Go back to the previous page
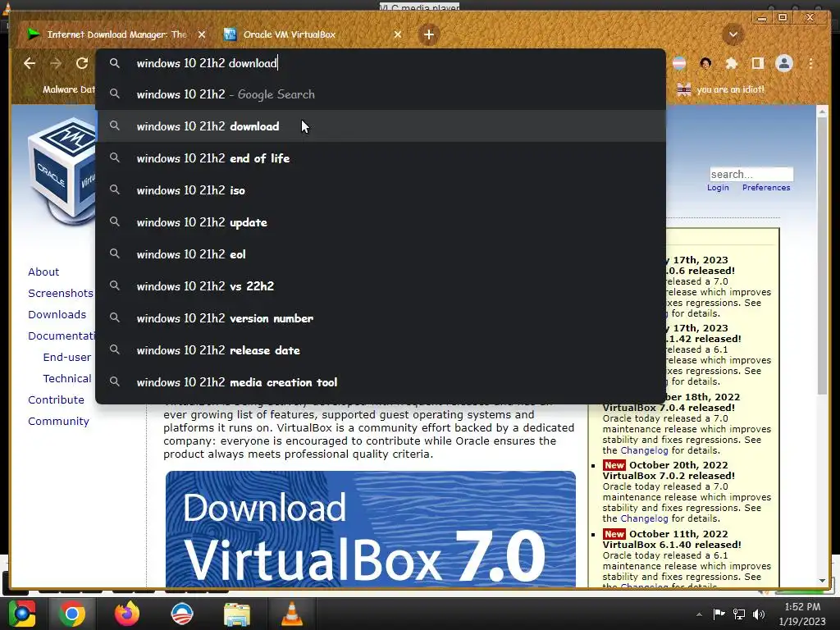Viewport: 840px width, 630px height. pos(30,63)
